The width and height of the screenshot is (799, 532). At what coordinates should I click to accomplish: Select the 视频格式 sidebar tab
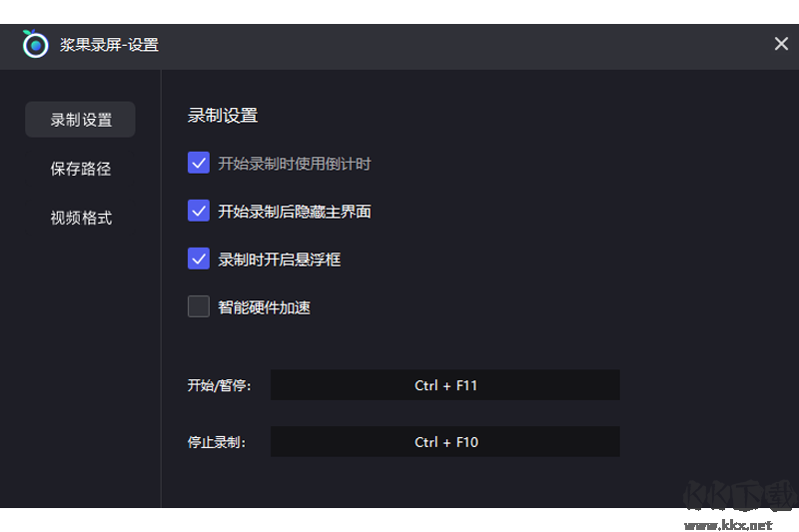click(81, 218)
